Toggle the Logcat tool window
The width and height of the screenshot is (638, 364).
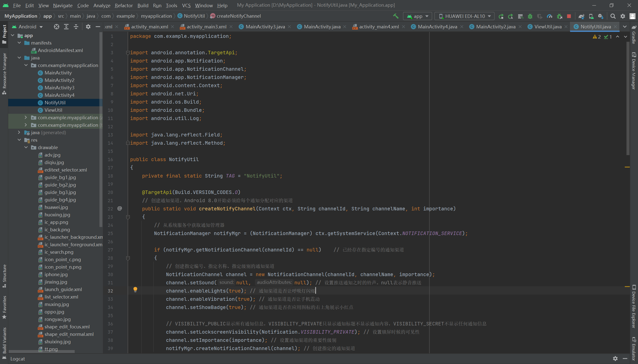[x=17, y=359]
